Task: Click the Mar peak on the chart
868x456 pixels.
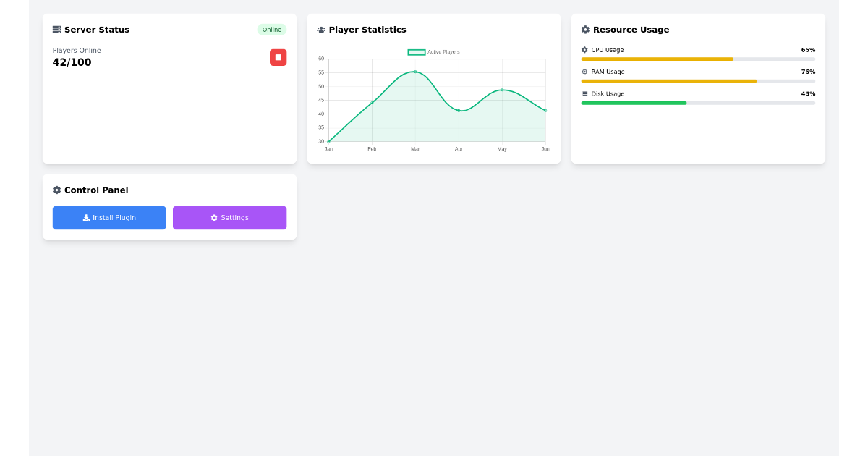Action: click(x=415, y=72)
